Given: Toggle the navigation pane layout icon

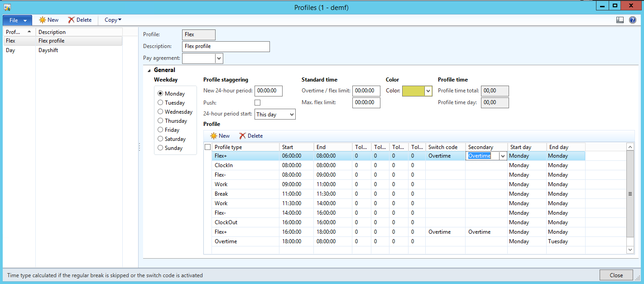Looking at the screenshot, I should [620, 20].
